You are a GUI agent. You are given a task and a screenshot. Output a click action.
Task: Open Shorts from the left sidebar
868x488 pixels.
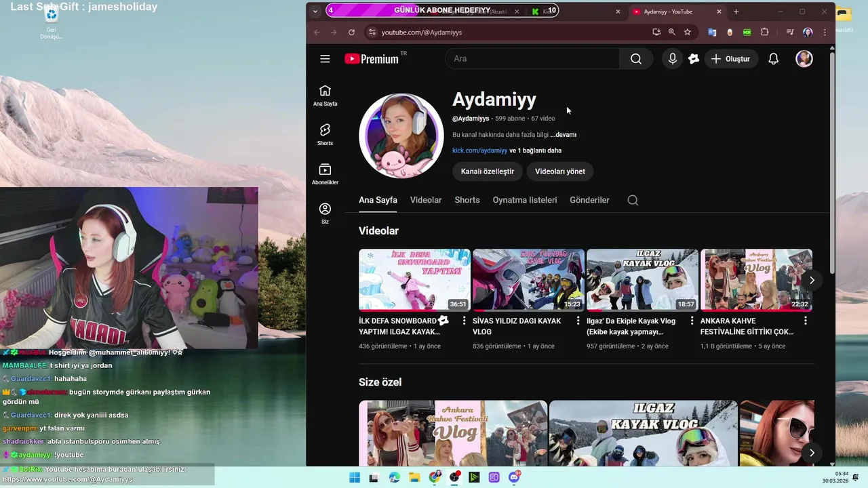[x=325, y=135]
